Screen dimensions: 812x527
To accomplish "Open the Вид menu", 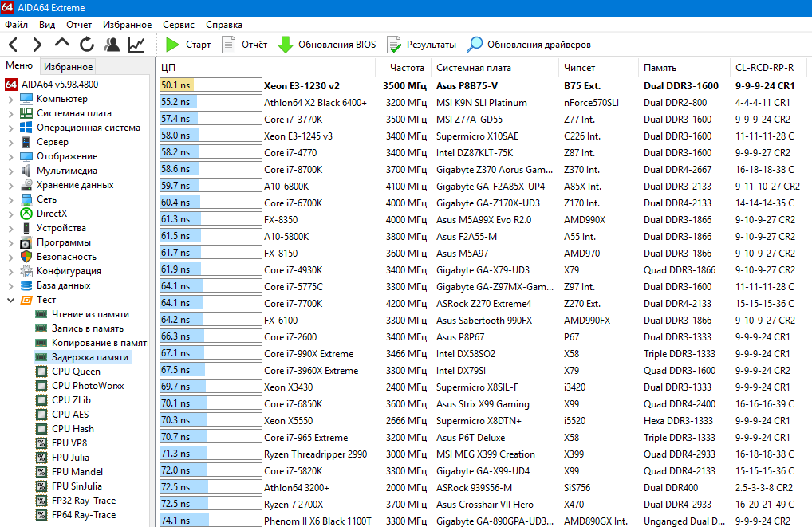I will (x=46, y=25).
